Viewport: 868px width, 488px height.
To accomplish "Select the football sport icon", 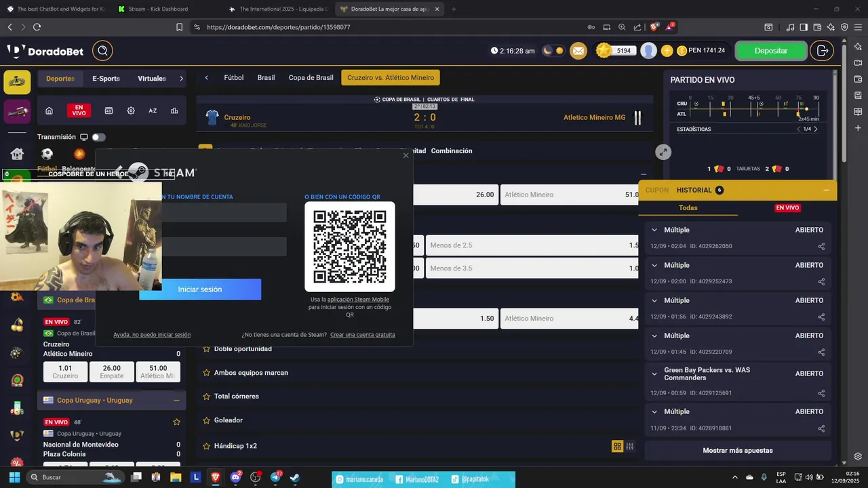I will [47, 154].
